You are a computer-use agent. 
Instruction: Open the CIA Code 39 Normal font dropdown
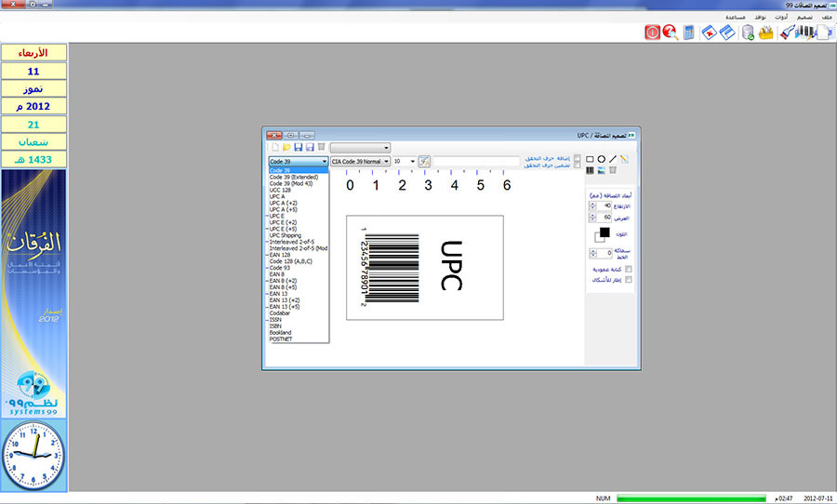360,161
